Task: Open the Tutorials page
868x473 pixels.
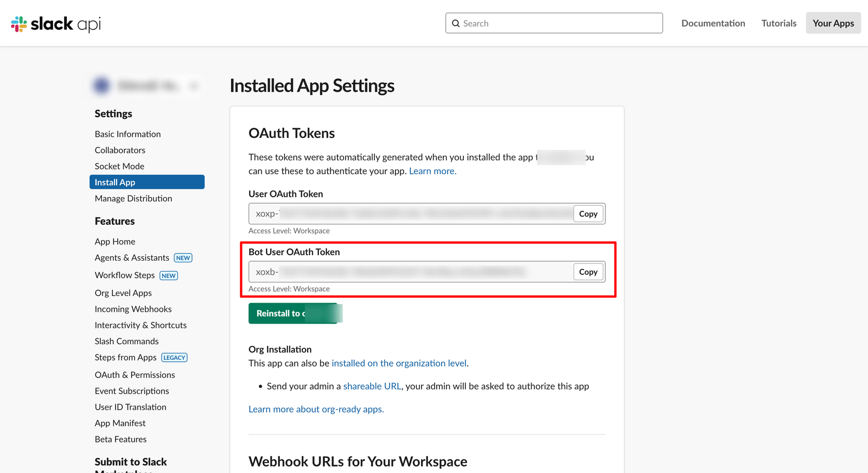Action: [x=778, y=23]
